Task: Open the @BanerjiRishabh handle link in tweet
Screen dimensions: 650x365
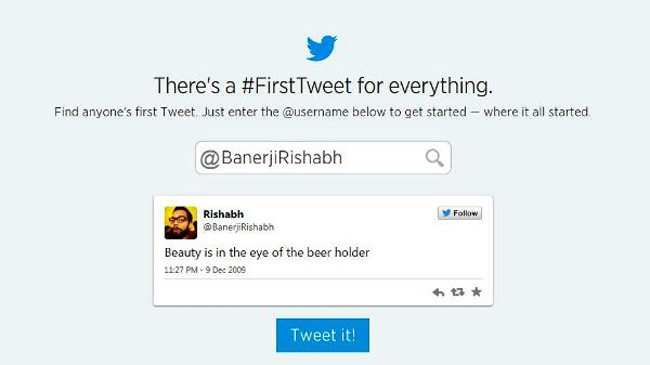Action: point(238,227)
